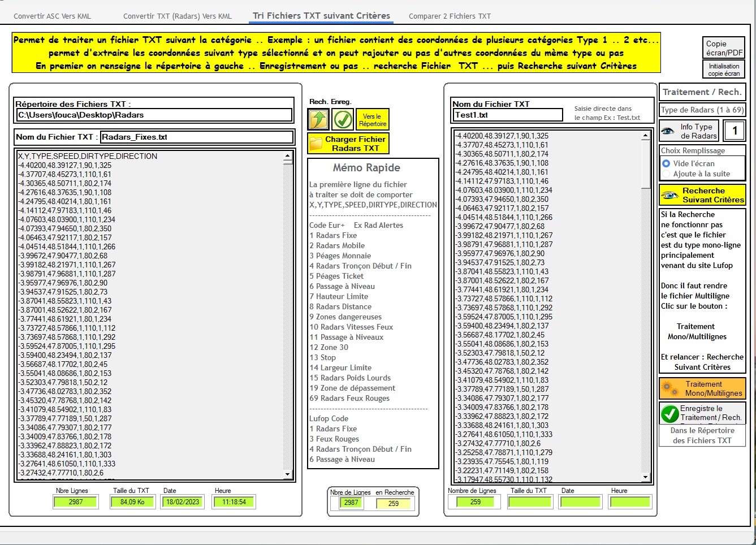Viewport: 756px width, 545px height.
Task: Click memo line 10 Radars Vitesses Feux
Action: pos(351,327)
